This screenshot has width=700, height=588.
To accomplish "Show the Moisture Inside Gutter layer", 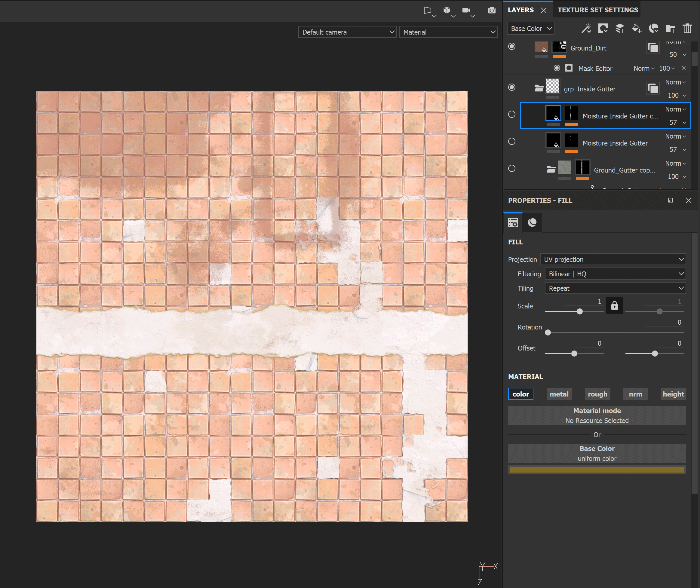I will pos(512,141).
